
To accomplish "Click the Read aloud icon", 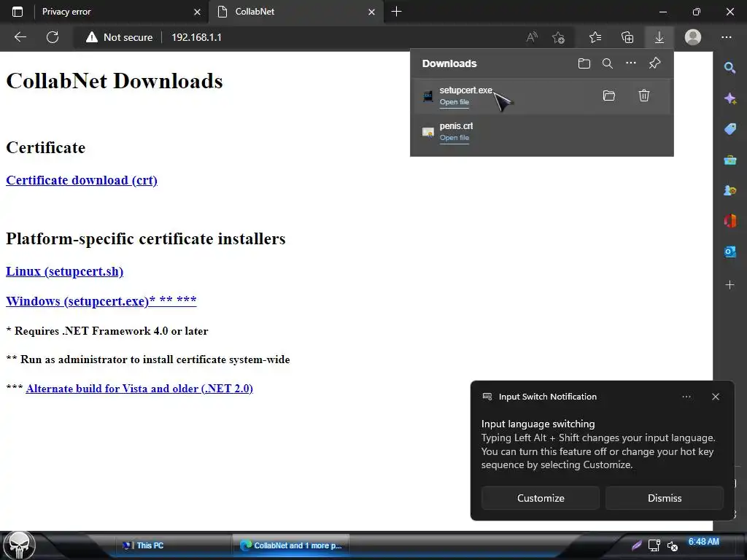I will [532, 37].
